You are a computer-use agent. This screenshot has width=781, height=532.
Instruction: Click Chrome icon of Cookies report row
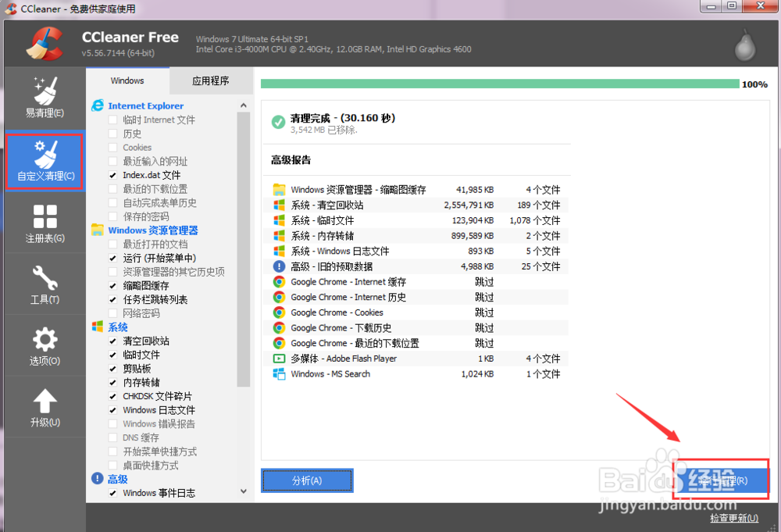pos(279,312)
